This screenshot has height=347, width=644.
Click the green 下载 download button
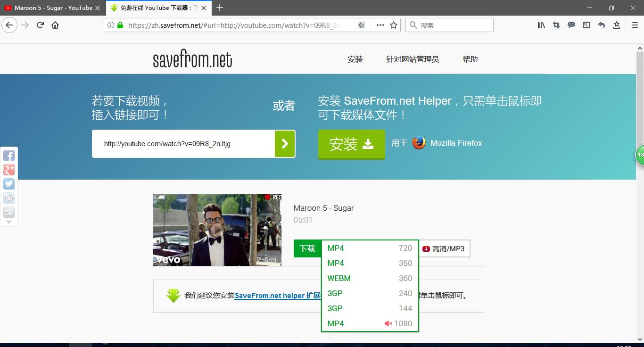pos(307,248)
